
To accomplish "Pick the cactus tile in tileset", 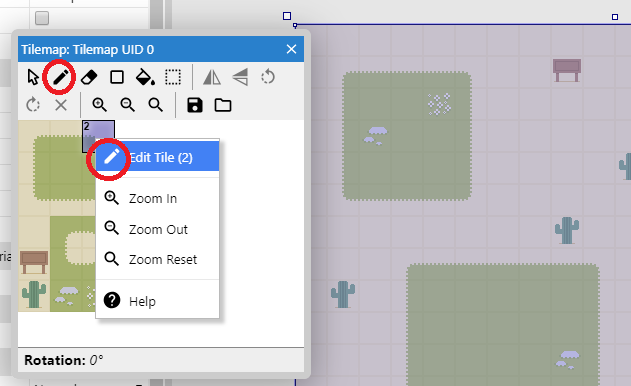I will pyautogui.click(x=34, y=295).
